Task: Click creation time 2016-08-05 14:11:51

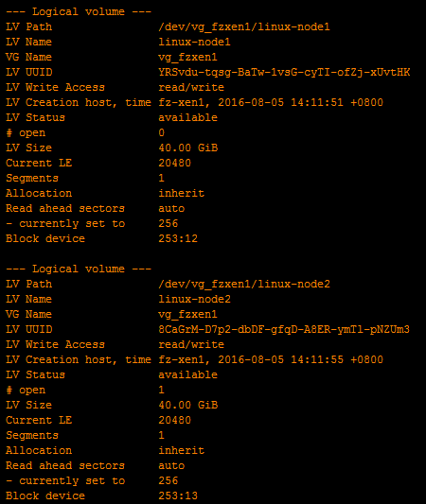Action: 280,102
